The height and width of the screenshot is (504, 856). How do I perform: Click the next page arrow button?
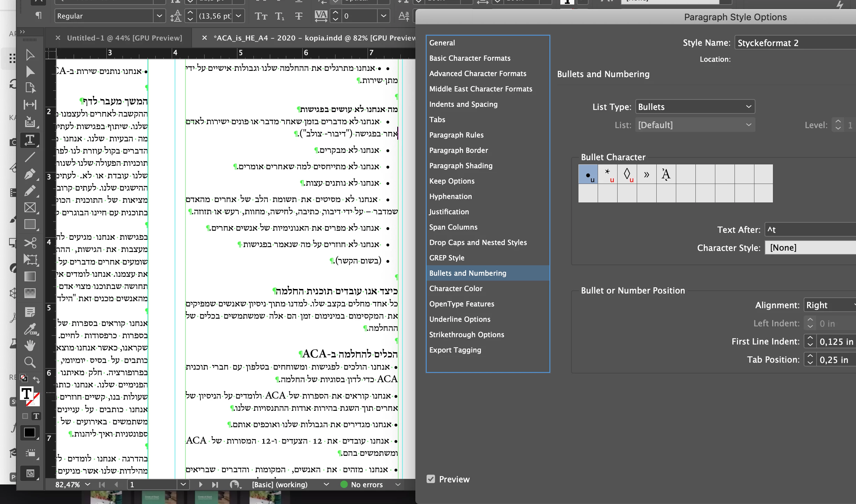click(x=200, y=484)
